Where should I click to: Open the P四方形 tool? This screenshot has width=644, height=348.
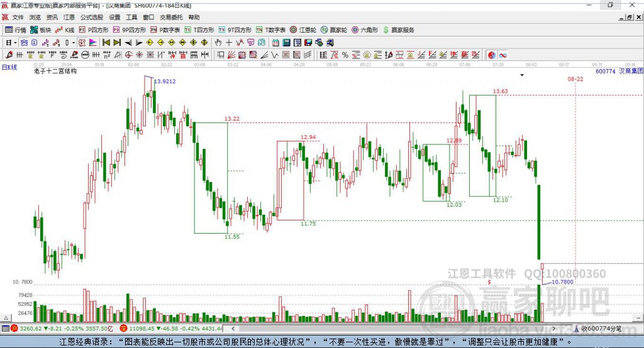(94, 30)
